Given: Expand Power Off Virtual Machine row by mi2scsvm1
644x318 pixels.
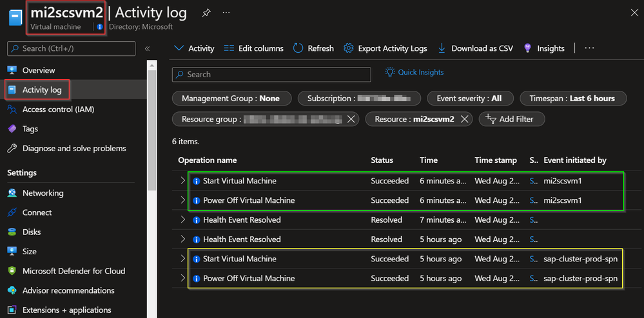Looking at the screenshot, I should click(183, 200).
